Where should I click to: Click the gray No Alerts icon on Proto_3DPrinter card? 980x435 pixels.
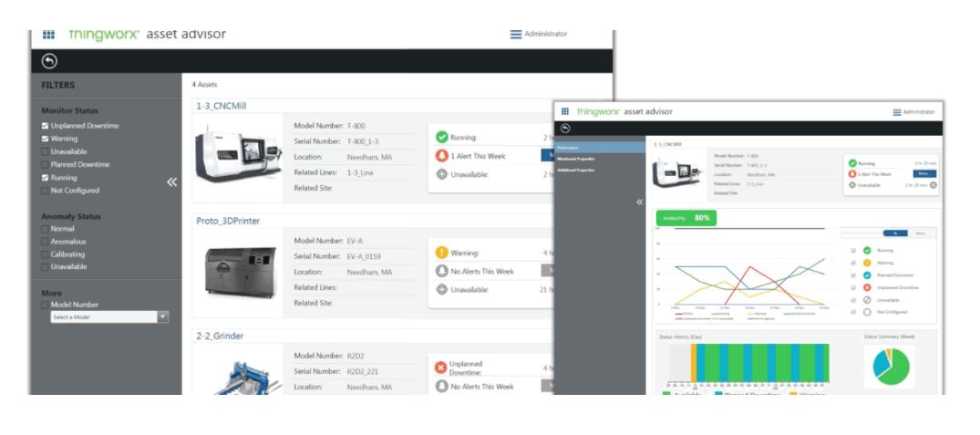pyautogui.click(x=442, y=271)
